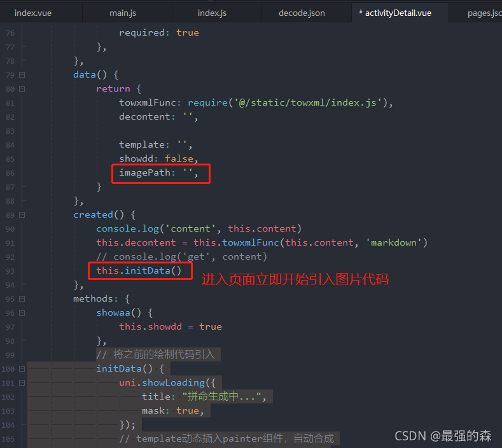Click the 'methods' key on line 95
The image size is (502, 448).
click(x=93, y=299)
